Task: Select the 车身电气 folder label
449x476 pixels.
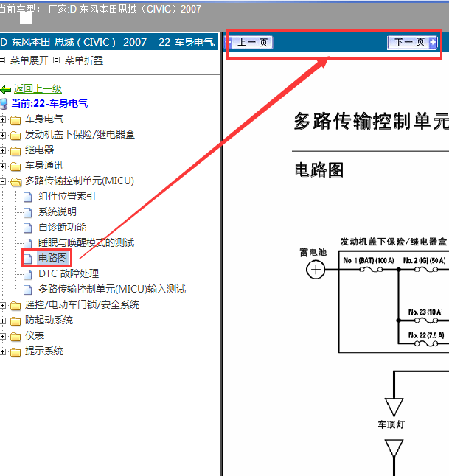Action: (44, 119)
